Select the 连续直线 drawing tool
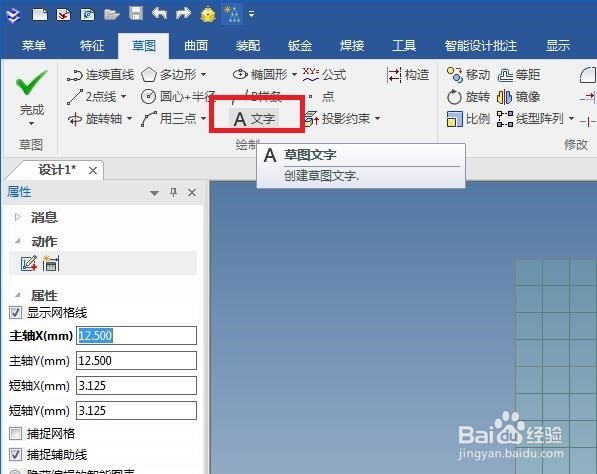The width and height of the screenshot is (597, 474). [x=100, y=75]
